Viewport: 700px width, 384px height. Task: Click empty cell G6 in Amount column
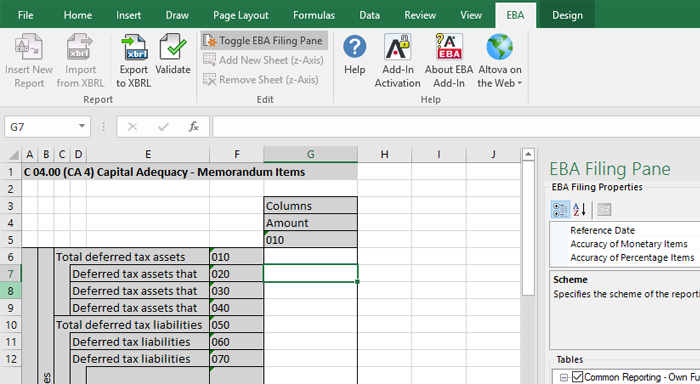coord(311,257)
